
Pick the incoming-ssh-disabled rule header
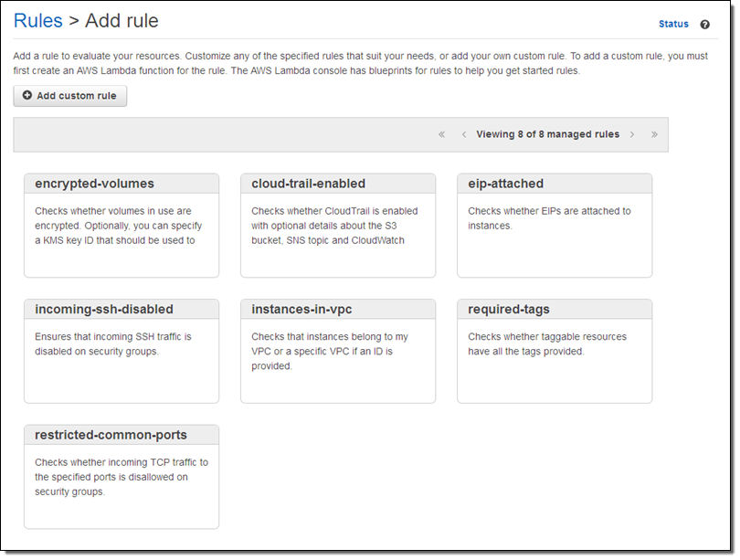103,310
